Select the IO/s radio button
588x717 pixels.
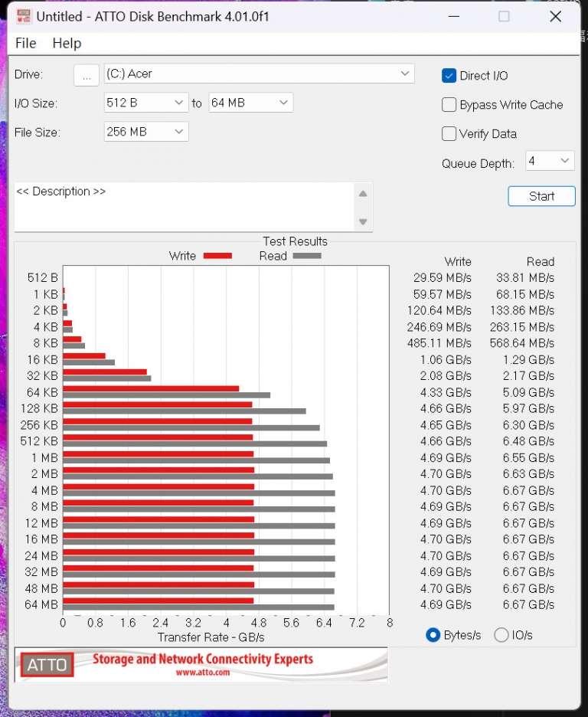[x=501, y=635]
